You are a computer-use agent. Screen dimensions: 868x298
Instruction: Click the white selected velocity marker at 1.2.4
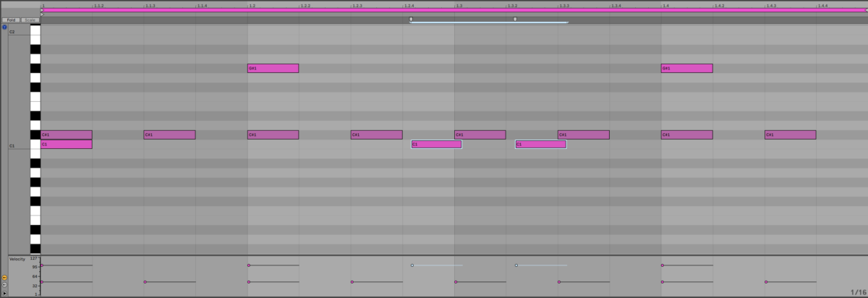[x=412, y=265]
